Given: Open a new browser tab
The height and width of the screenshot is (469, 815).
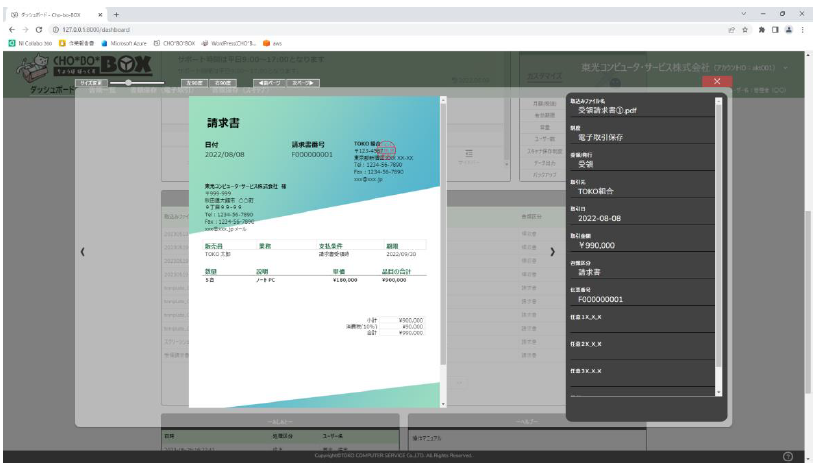Looking at the screenshot, I should tap(116, 13).
